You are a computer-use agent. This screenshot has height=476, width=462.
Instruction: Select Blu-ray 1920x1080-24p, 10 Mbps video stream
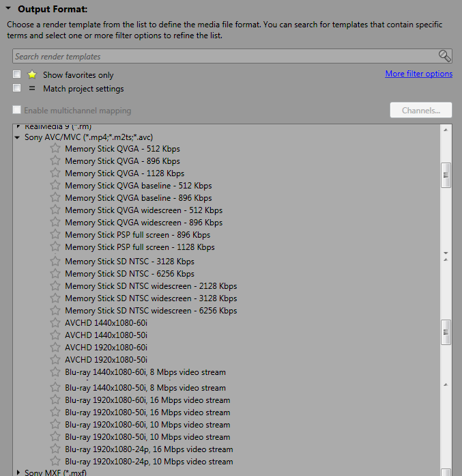click(149, 462)
